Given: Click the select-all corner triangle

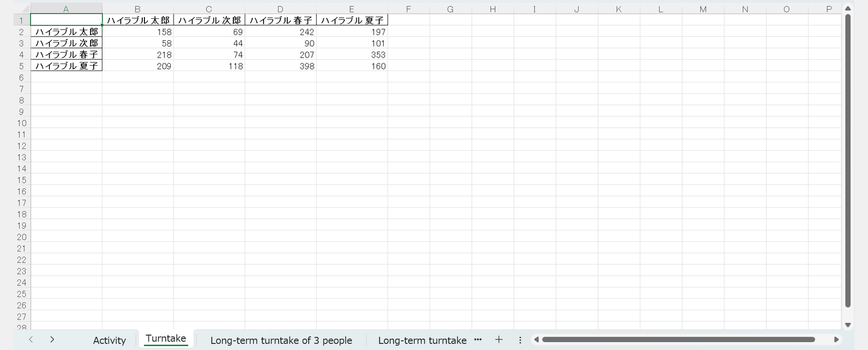Looking at the screenshot, I should point(25,9).
